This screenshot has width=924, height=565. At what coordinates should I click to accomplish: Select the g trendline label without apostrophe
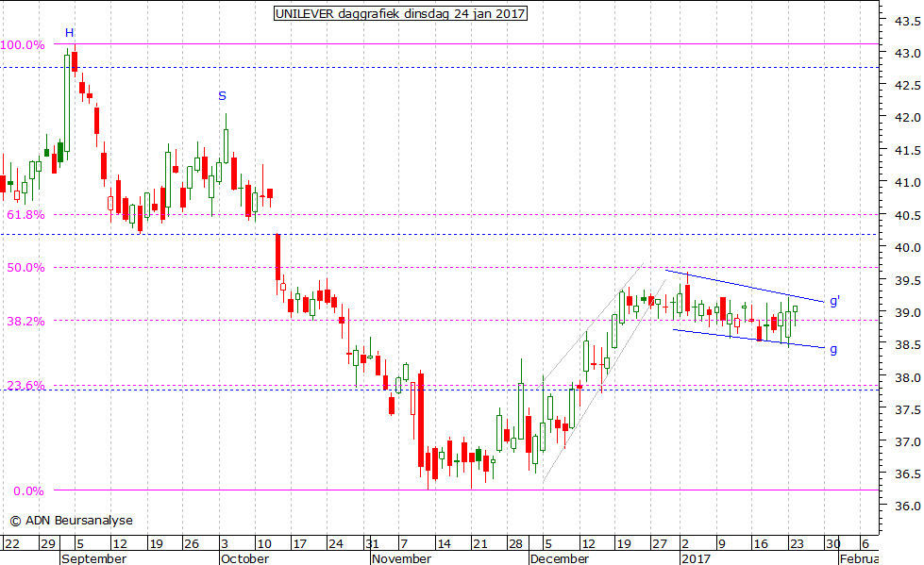point(833,349)
